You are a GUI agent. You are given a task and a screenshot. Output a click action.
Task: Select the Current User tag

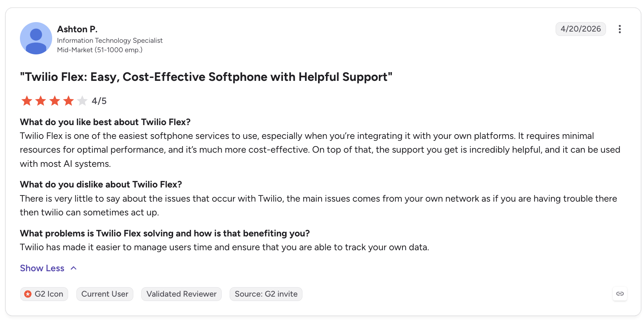click(105, 294)
